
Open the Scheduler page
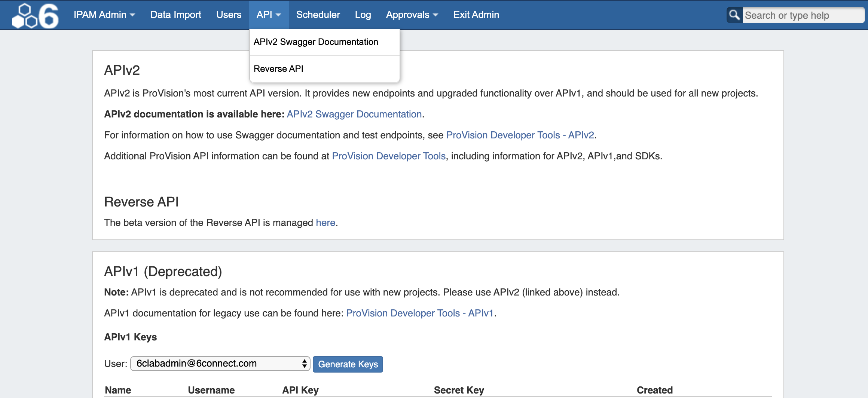click(318, 15)
